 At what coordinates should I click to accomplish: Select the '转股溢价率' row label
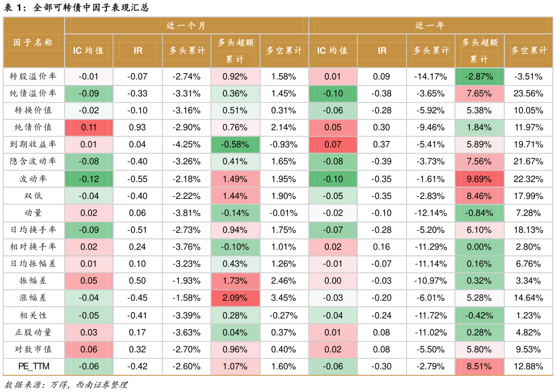33,76
